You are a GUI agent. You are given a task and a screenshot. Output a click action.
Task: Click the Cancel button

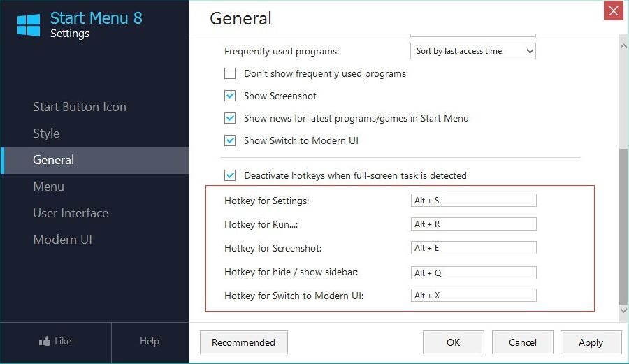tap(522, 342)
